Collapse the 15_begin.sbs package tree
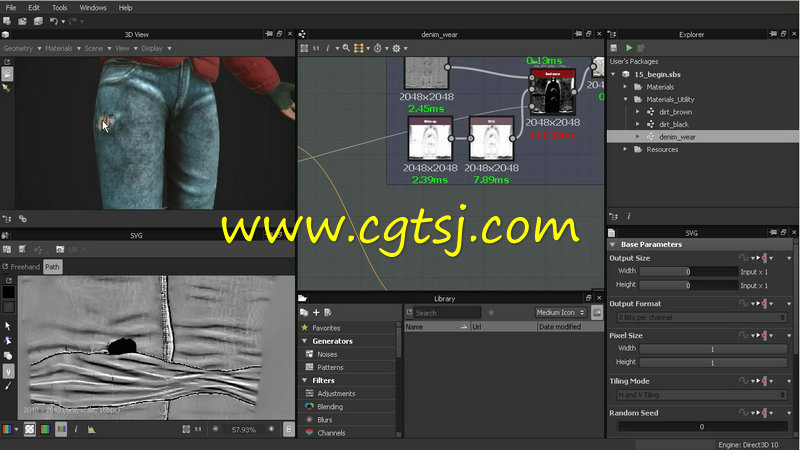 613,74
